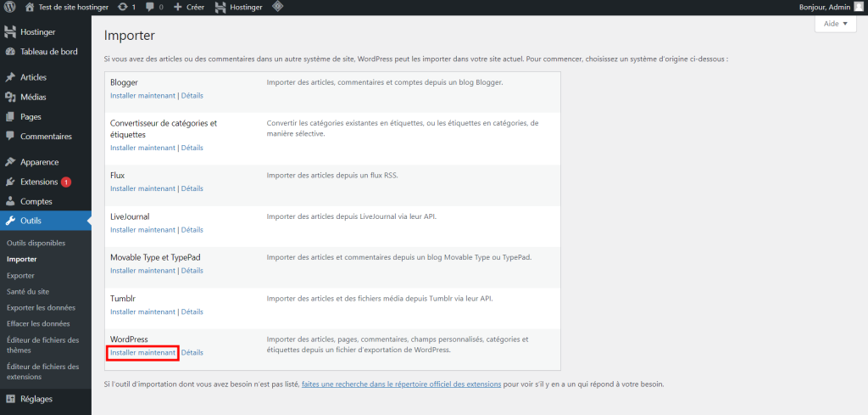
Task: Click the comments bubble icon in the admin bar
Action: click(149, 7)
